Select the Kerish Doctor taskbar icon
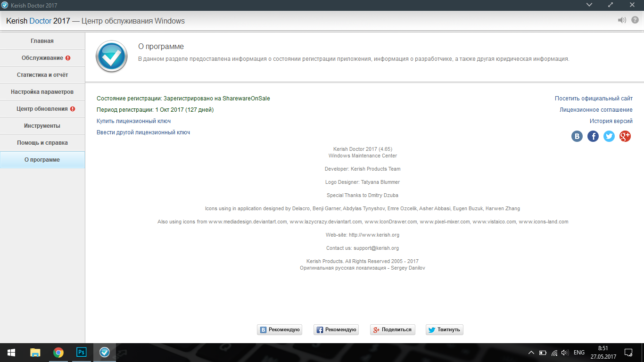This screenshot has width=644, height=362. click(x=105, y=352)
